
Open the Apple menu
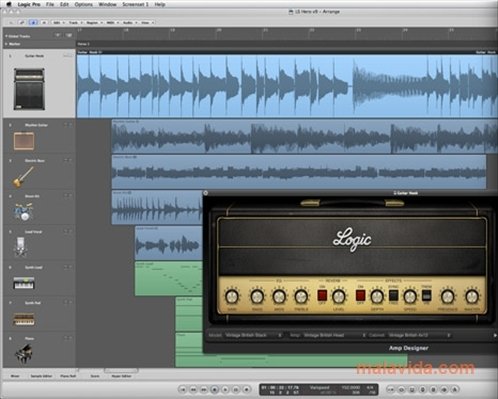pyautogui.click(x=9, y=4)
